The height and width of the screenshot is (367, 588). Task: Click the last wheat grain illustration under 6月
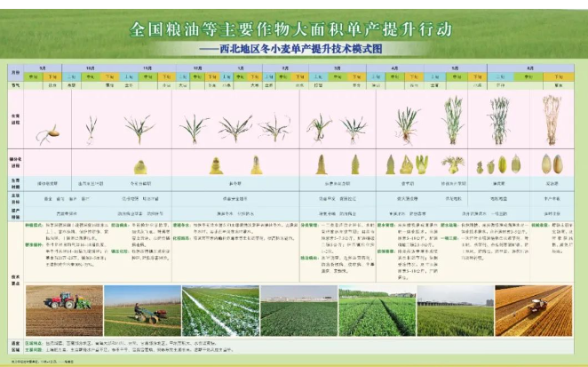558,164
